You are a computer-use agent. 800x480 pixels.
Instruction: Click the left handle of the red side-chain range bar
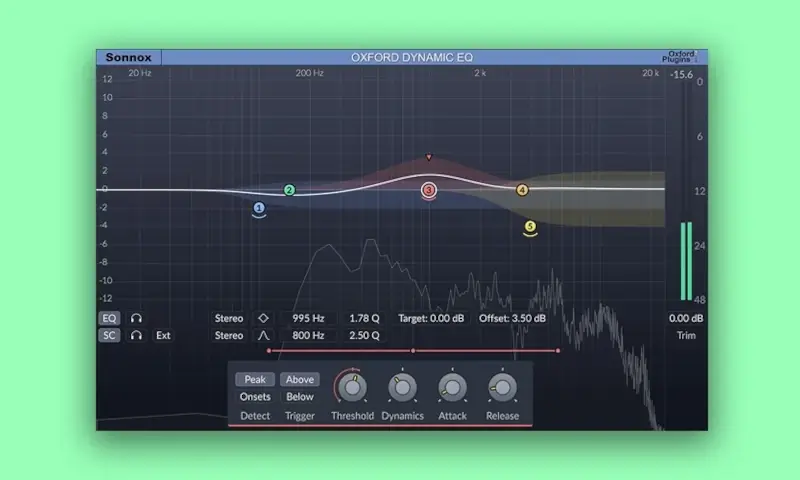click(269, 351)
